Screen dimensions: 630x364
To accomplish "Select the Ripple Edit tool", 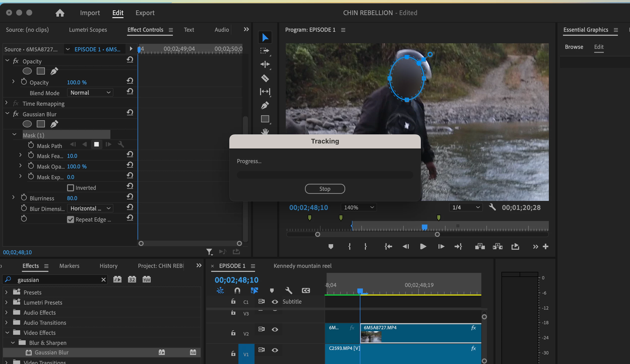I will [265, 64].
